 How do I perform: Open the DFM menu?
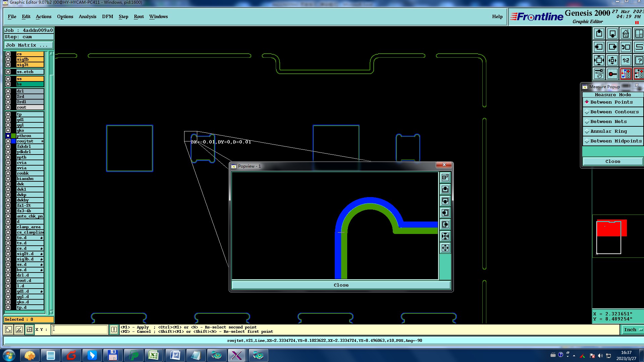[x=107, y=16]
